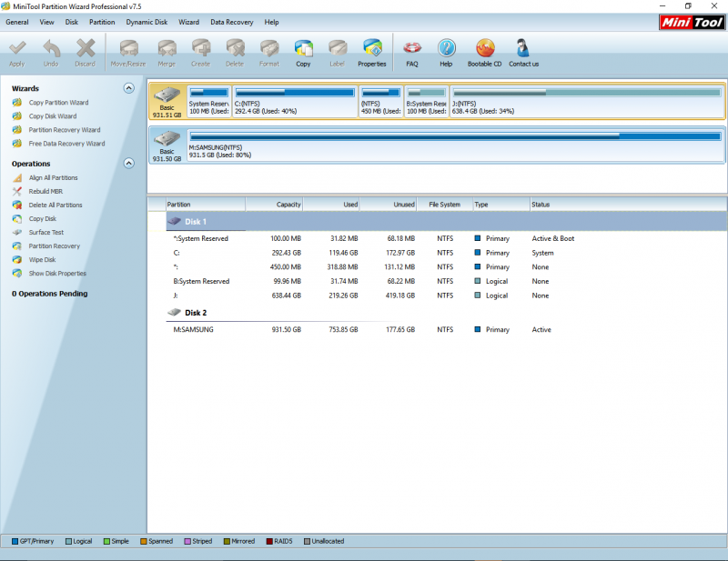The image size is (728, 561).
Task: Click Delete All Partitions operation
Action: point(56,205)
